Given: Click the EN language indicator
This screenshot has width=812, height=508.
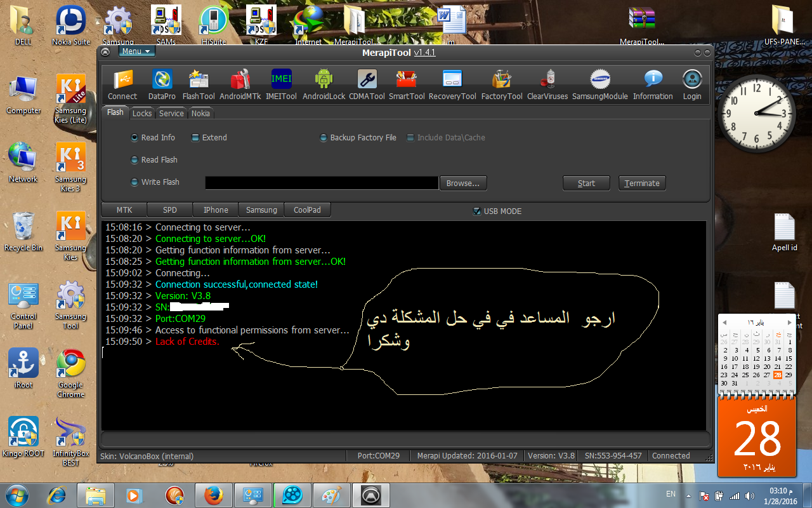Looking at the screenshot, I should (671, 493).
